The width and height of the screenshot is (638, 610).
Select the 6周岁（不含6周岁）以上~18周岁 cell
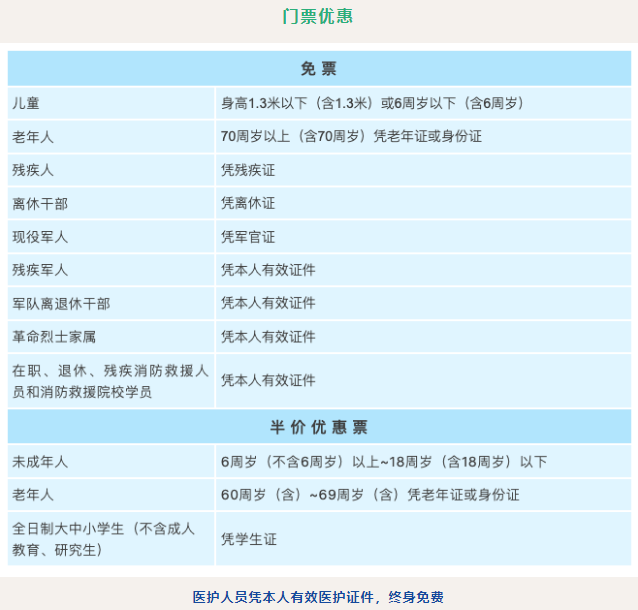point(424,461)
